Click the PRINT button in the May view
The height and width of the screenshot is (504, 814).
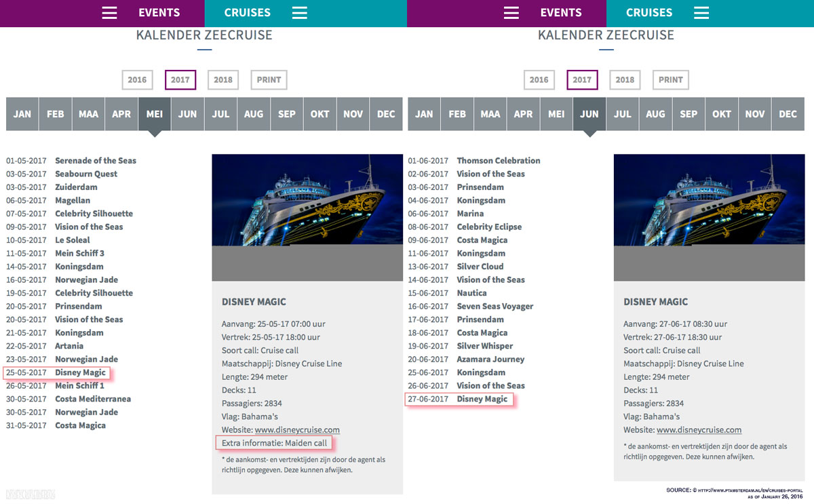point(269,80)
